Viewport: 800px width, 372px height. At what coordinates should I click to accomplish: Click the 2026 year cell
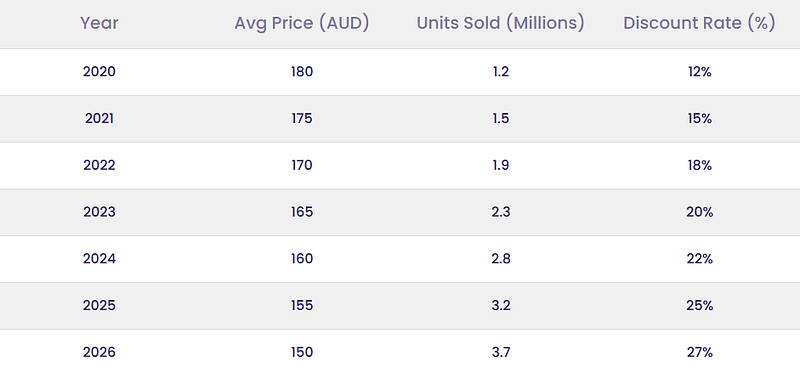click(99, 353)
